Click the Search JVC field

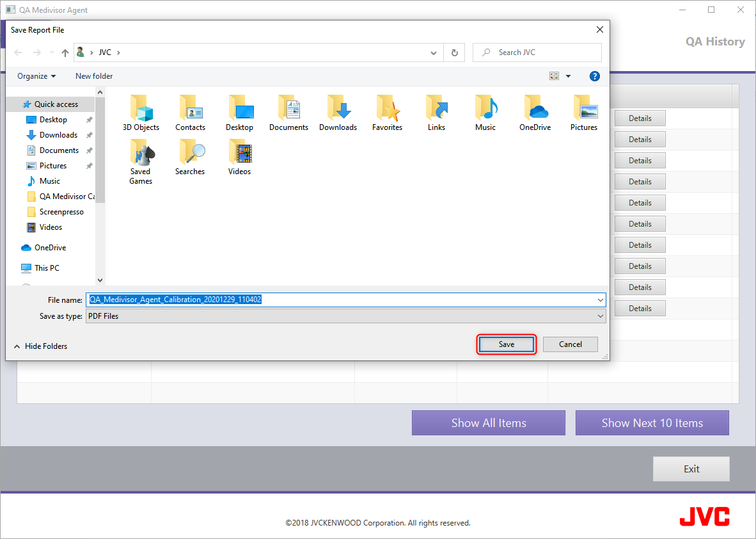[537, 52]
